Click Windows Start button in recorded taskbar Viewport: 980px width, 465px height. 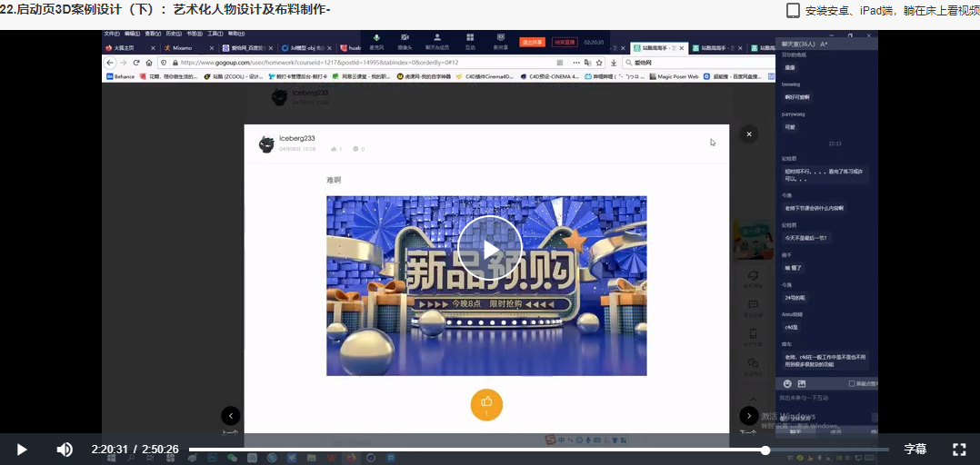coord(111,458)
